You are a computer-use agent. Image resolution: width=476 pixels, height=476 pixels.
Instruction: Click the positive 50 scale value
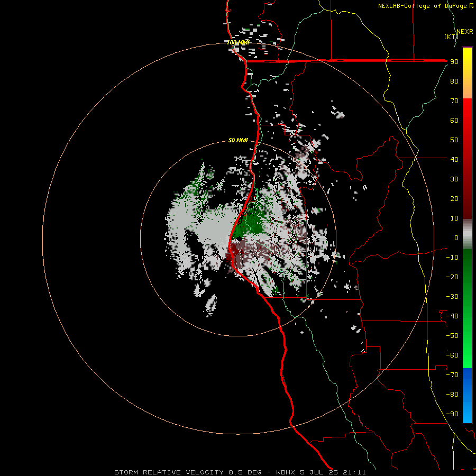pos(454,140)
